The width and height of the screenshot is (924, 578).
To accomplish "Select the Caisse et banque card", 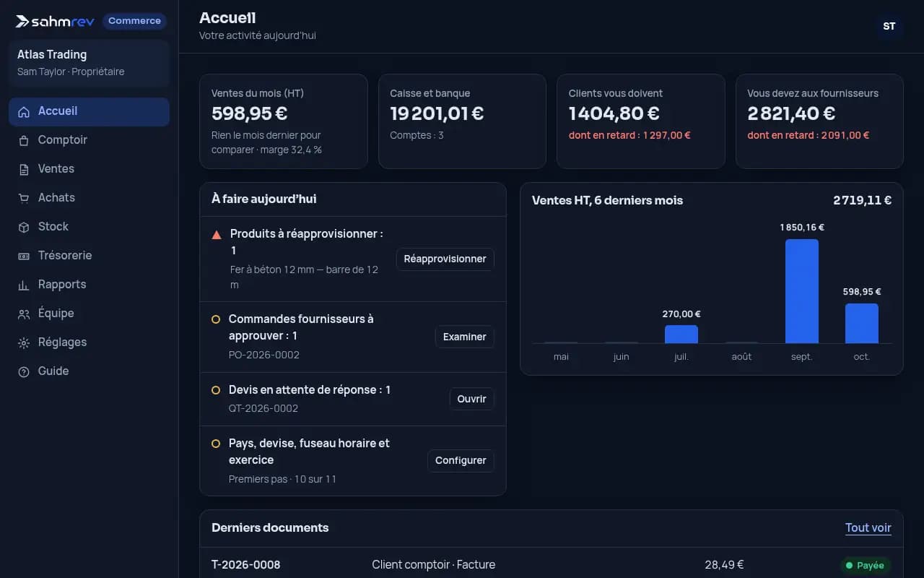I will pyautogui.click(x=462, y=121).
